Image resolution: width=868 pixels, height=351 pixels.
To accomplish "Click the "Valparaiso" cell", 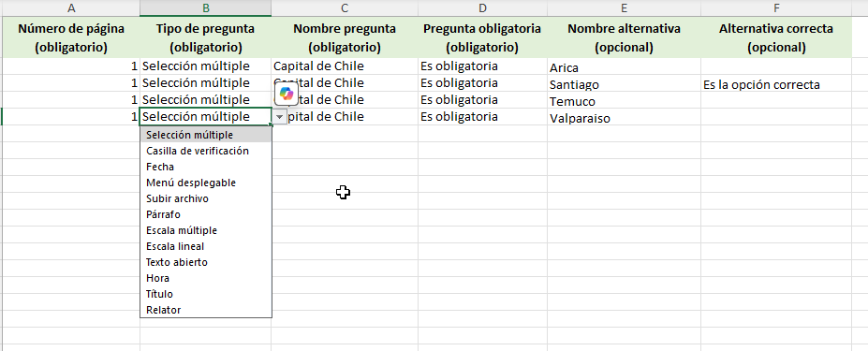I will click(624, 117).
